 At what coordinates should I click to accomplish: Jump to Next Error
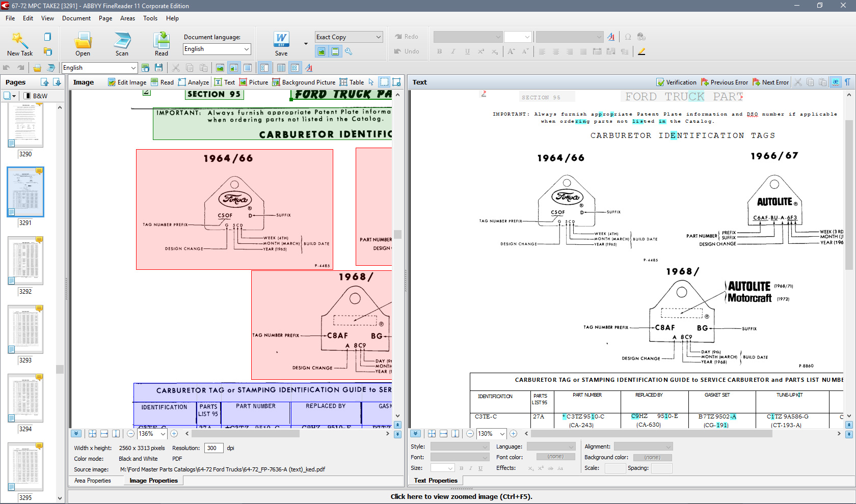[x=771, y=82]
